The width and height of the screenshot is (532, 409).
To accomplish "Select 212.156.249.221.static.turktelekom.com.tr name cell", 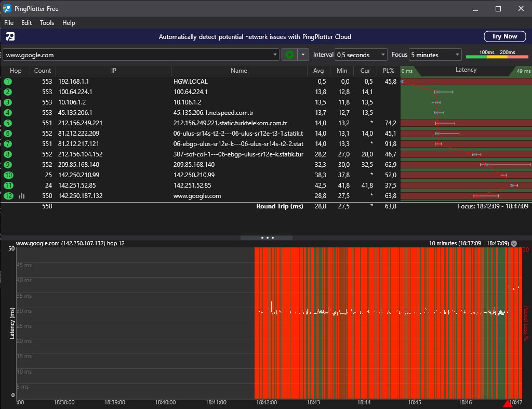I will click(x=230, y=123).
